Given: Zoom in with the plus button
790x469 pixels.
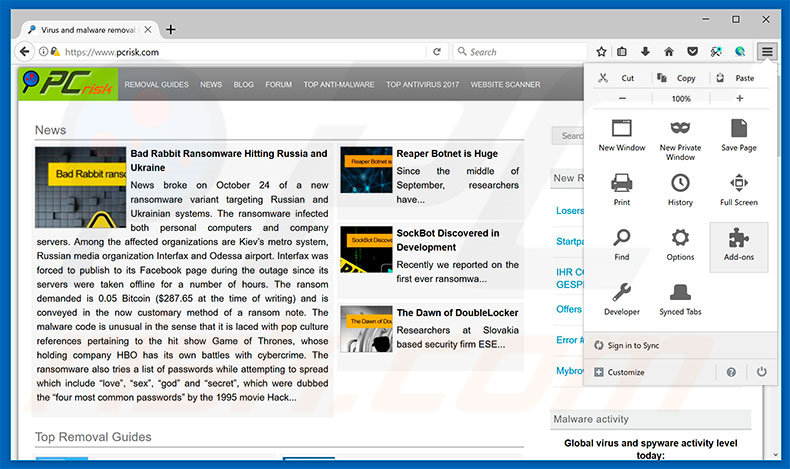Looking at the screenshot, I should [739, 98].
